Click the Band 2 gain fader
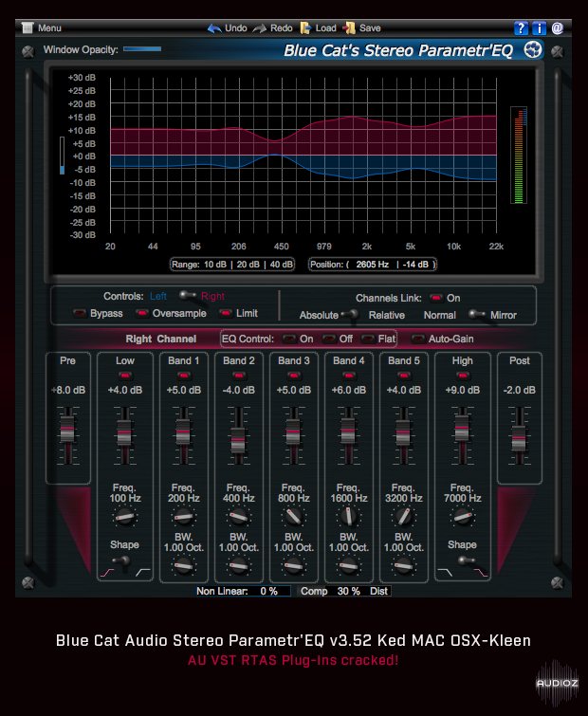588x716 pixels. pos(238,440)
